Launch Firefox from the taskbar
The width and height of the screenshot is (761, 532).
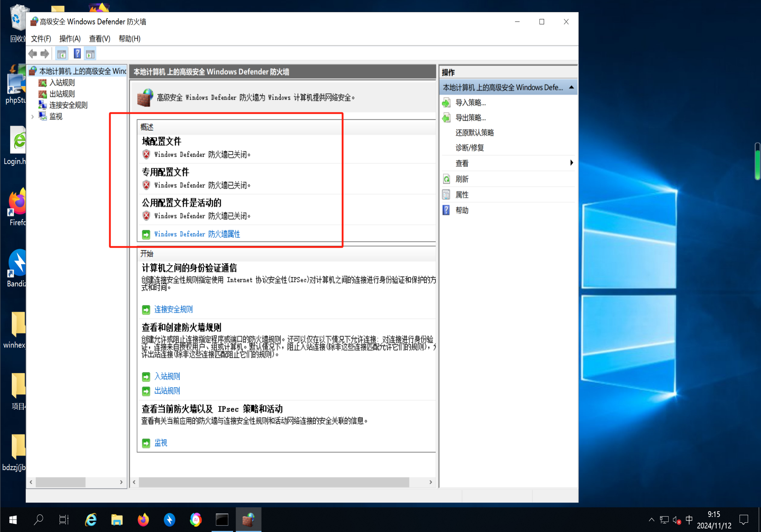pyautogui.click(x=143, y=519)
